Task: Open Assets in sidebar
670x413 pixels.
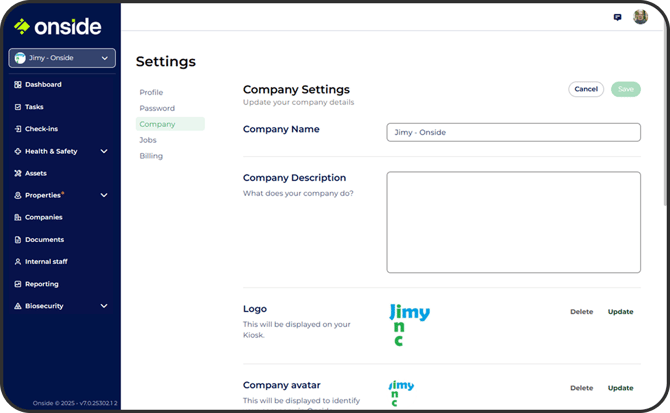Action: click(36, 173)
